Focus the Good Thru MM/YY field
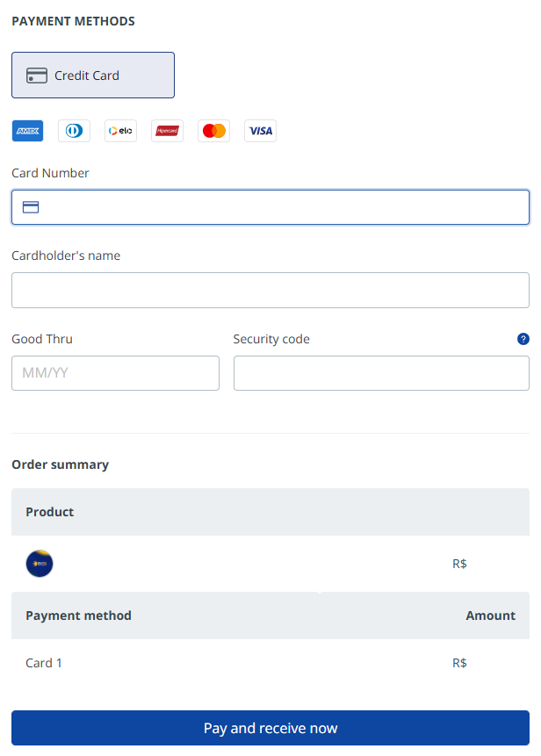This screenshot has width=541, height=756. pyautogui.click(x=115, y=373)
